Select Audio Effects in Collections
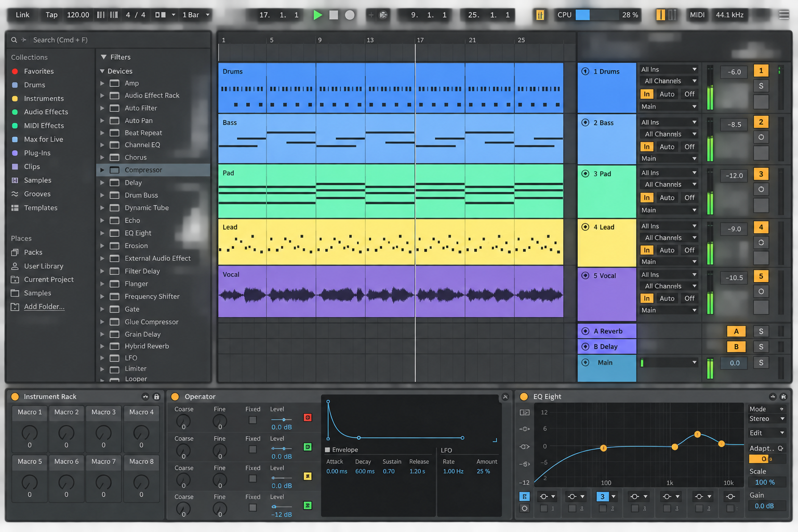Image resolution: width=798 pixels, height=532 pixels. coord(46,112)
